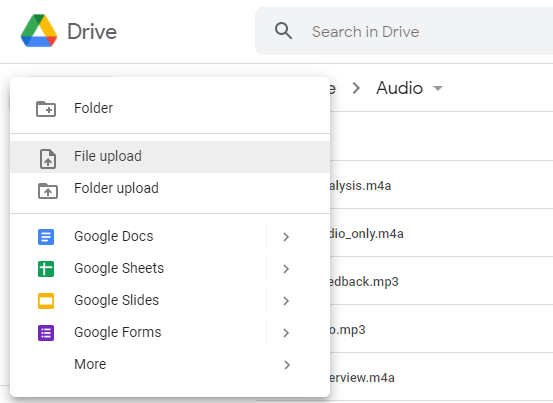Screen dimensions: 553x403
Task: Choose Folder from the menu
Action: (170, 108)
